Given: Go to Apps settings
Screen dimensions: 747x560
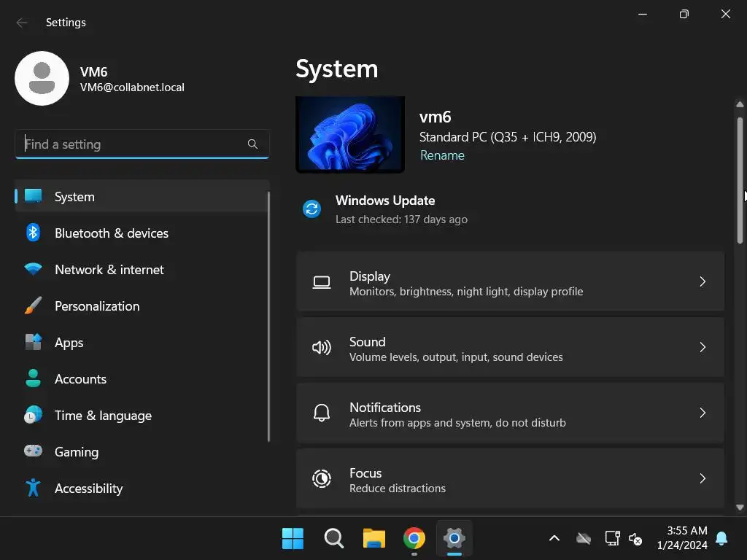Looking at the screenshot, I should (142, 343).
